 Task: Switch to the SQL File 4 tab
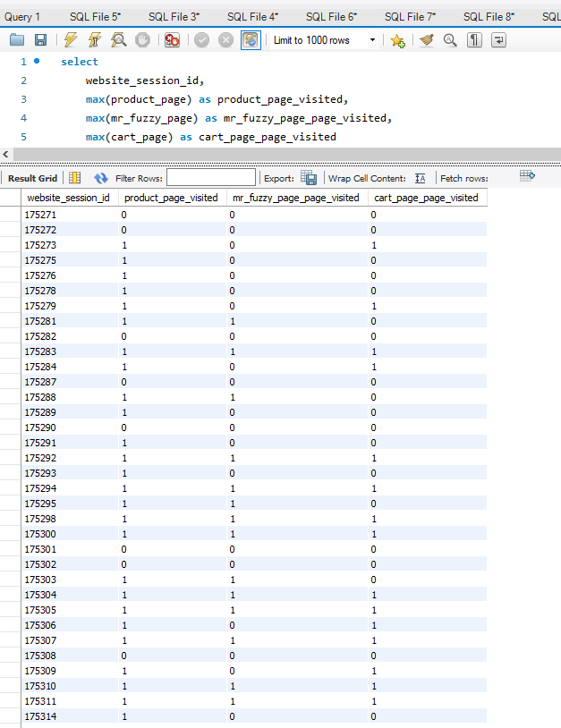tap(252, 17)
